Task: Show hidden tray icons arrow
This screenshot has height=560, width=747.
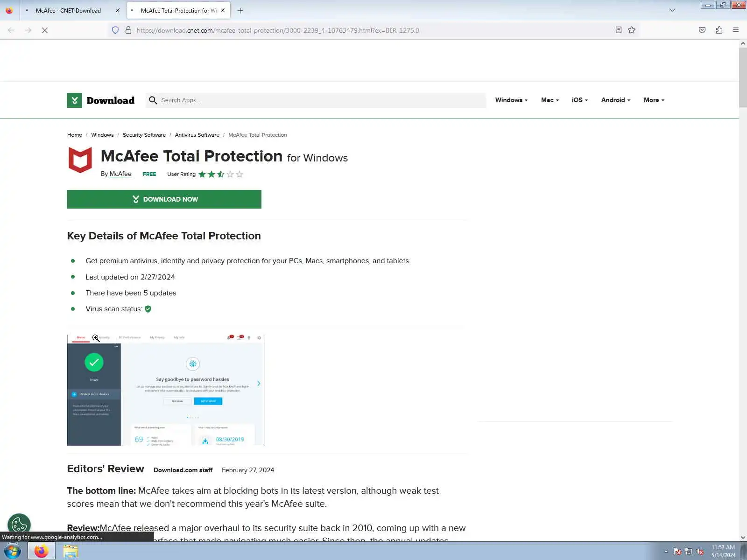Action: click(666, 552)
